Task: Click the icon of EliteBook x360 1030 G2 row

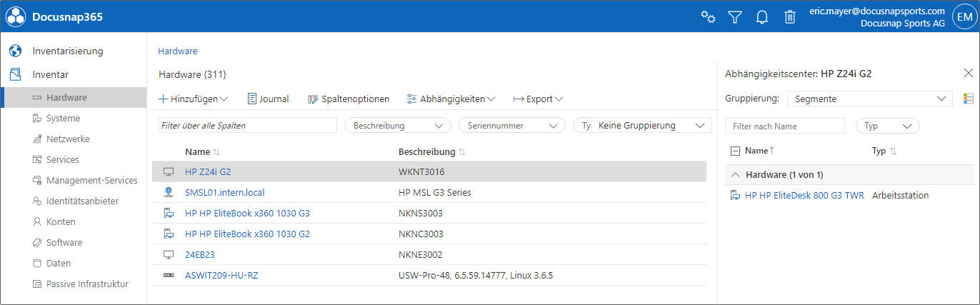Action: [x=169, y=234]
